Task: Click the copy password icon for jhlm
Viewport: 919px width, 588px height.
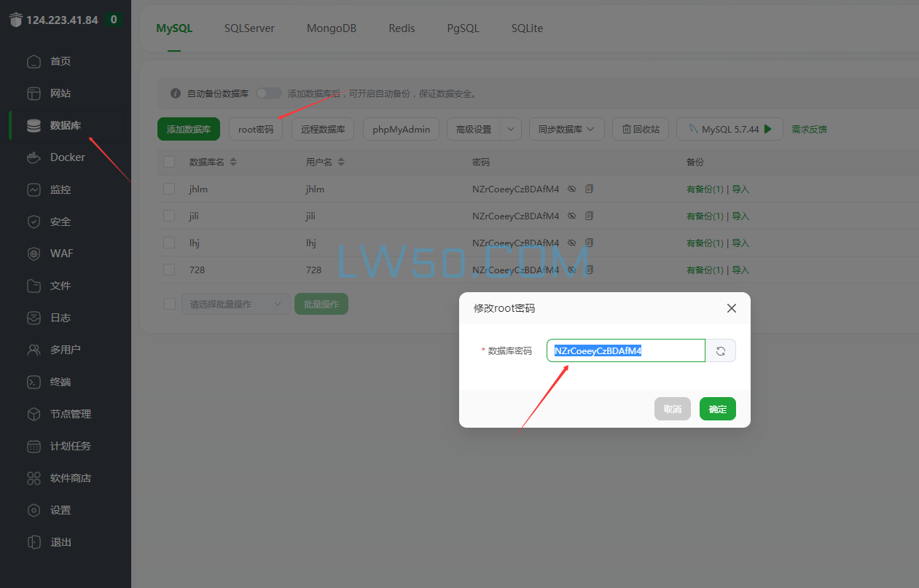Action: point(589,189)
